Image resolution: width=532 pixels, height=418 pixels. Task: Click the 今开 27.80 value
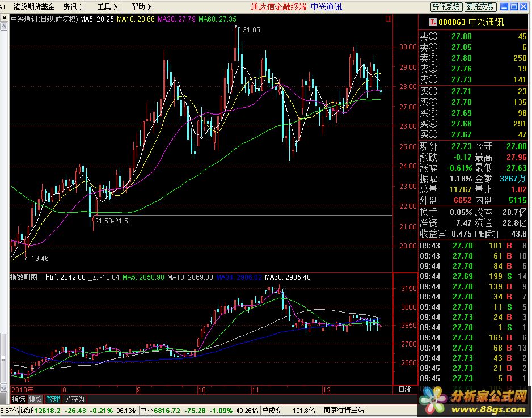click(516, 146)
